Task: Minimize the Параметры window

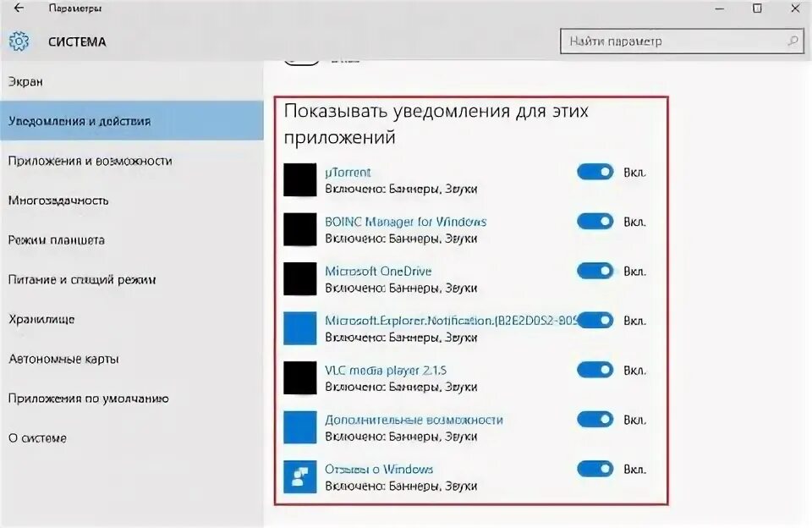Action: [x=719, y=8]
